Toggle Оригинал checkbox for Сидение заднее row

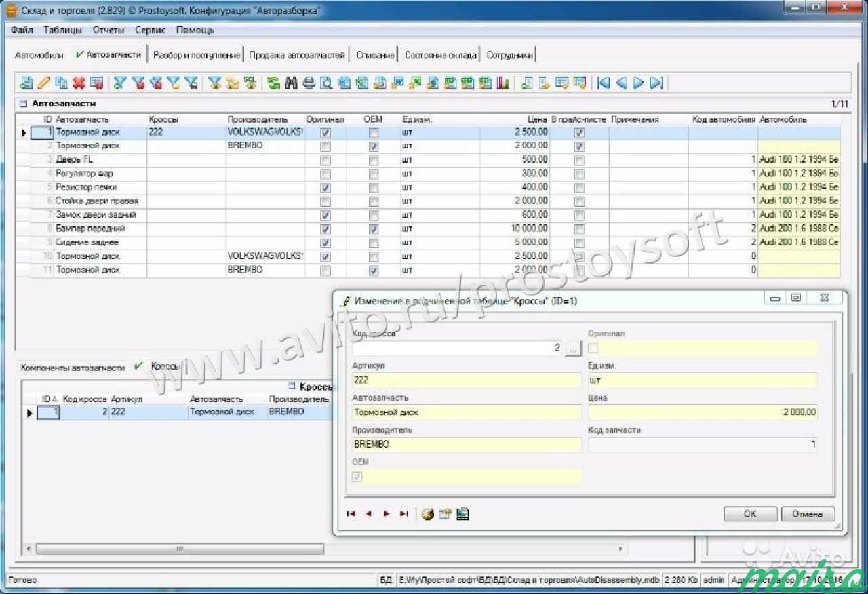coord(325,243)
